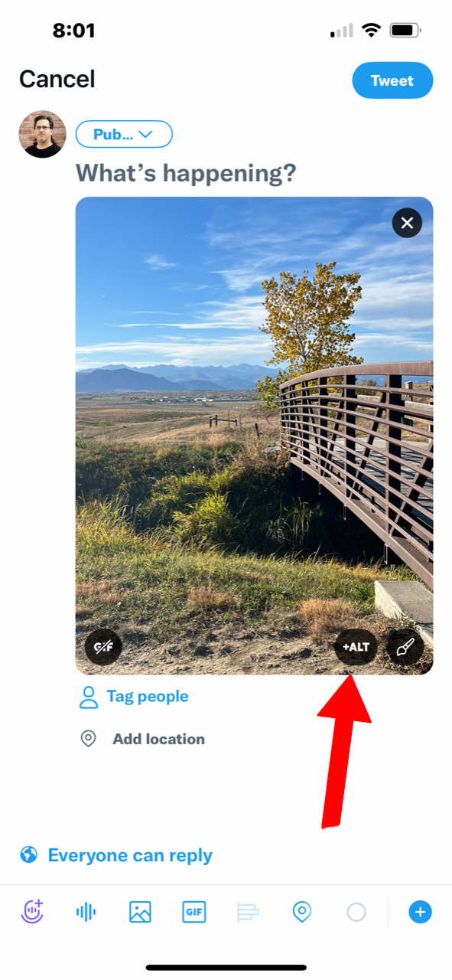Tap the location pin toolbar icon
This screenshot has height=980, width=452.
pyautogui.click(x=302, y=912)
